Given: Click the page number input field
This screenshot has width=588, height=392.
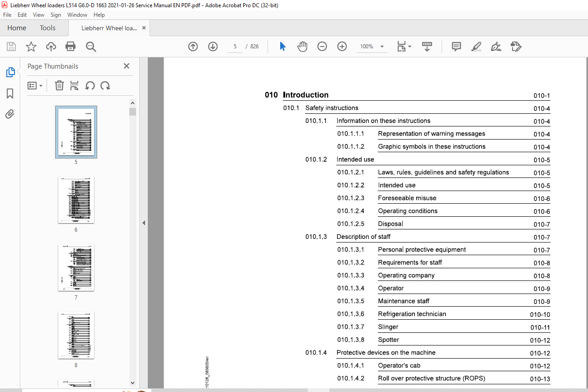Looking at the screenshot, I should click(235, 47).
